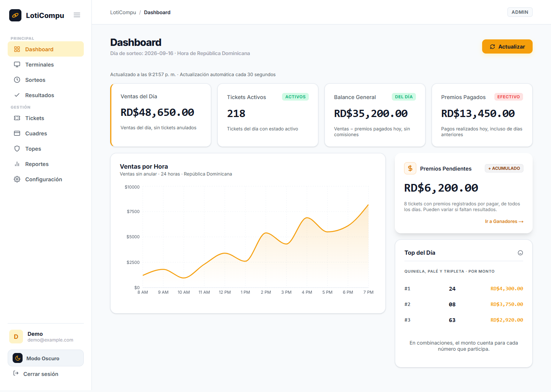Click the Sorteos clock icon
551x392 pixels.
17,80
